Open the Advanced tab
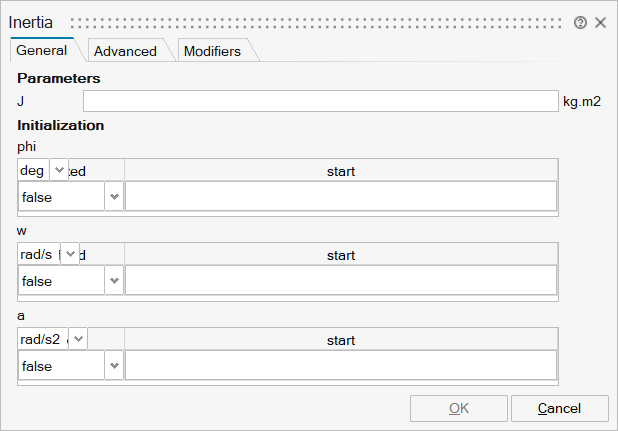618x431 pixels. [x=125, y=51]
